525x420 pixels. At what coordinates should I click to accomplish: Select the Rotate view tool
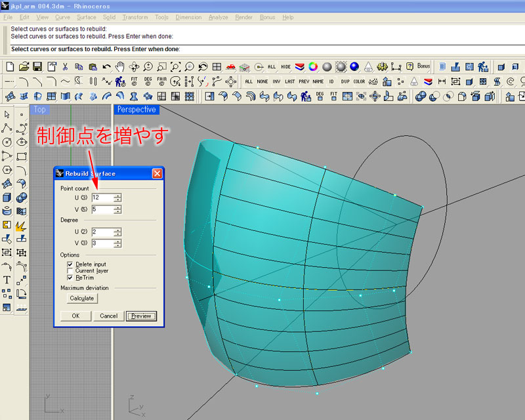coord(135,67)
